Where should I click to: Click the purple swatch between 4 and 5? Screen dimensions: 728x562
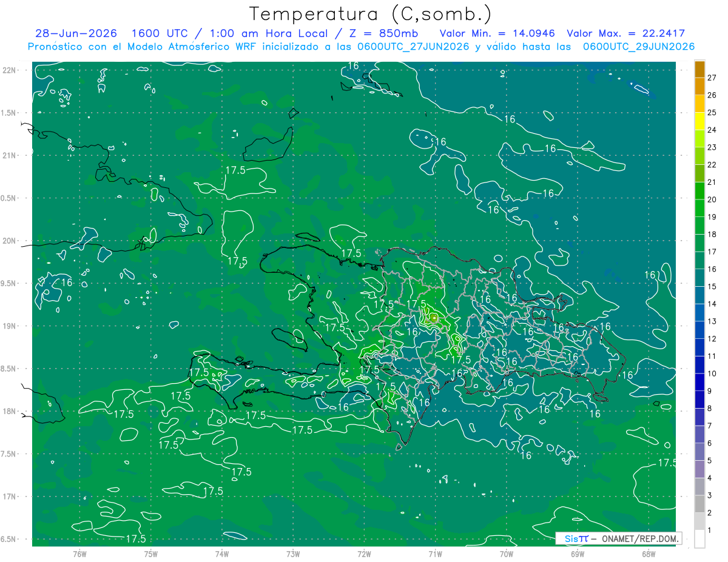699,469
